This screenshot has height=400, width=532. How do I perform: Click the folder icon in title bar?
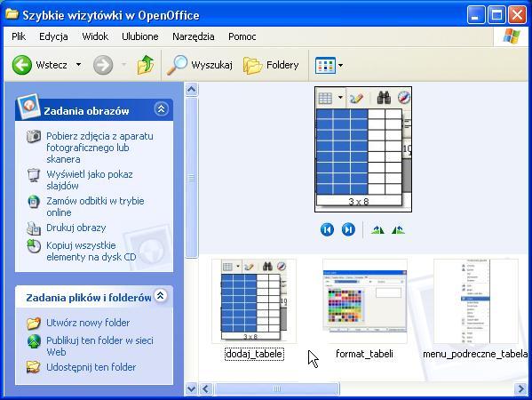[x=12, y=14]
